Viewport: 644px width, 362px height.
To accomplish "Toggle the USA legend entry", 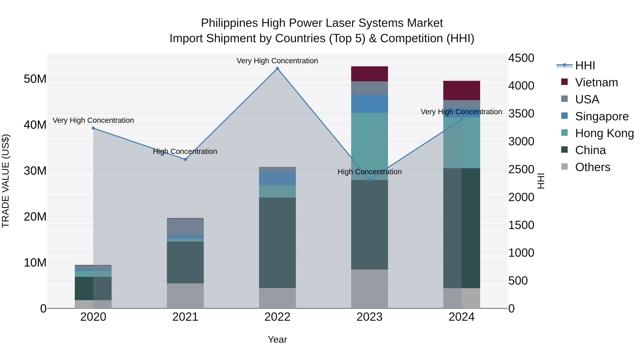I will (580, 99).
